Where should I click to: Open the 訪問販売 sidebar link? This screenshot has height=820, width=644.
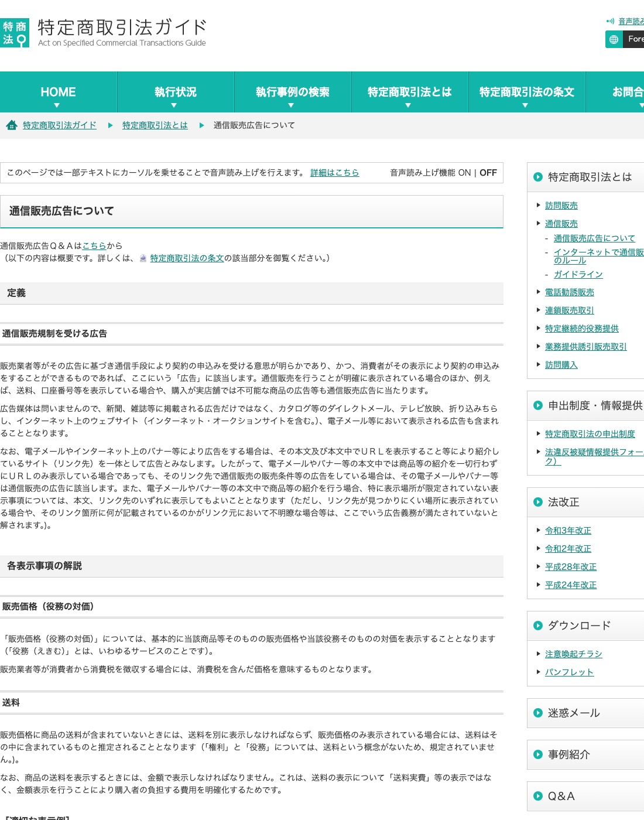[561, 206]
